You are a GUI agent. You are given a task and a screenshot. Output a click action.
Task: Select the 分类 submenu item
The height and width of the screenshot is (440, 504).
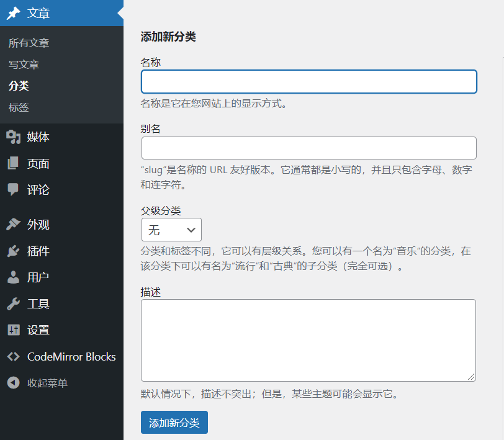click(19, 86)
